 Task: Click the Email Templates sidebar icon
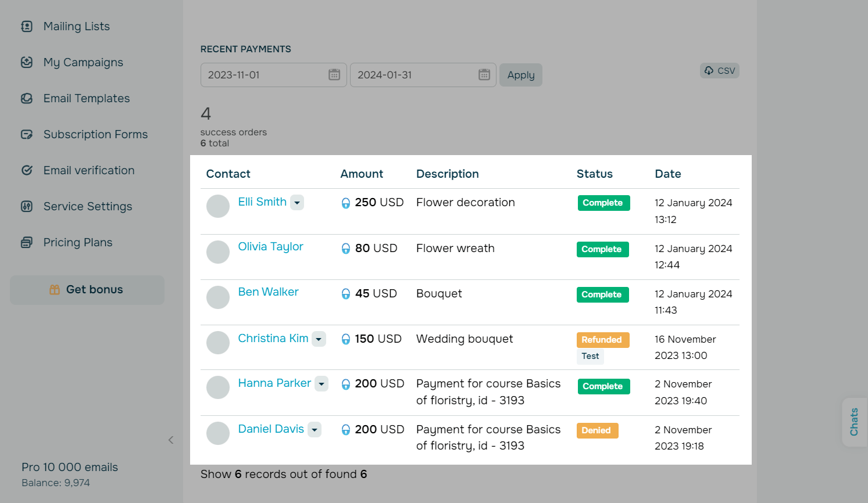[27, 98]
